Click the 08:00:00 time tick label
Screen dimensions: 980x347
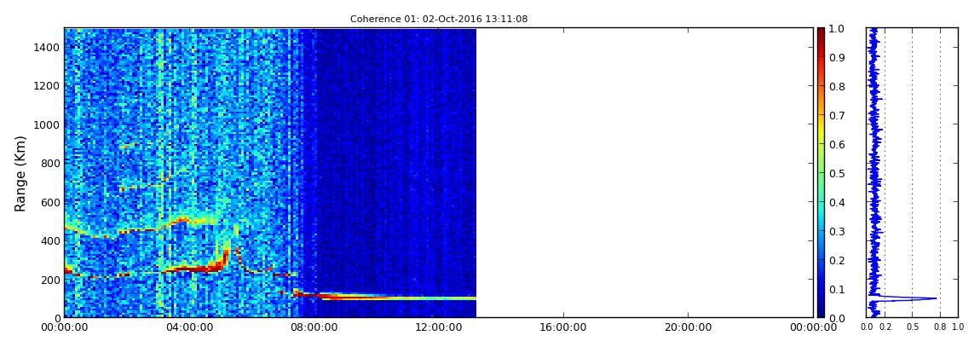(314, 327)
